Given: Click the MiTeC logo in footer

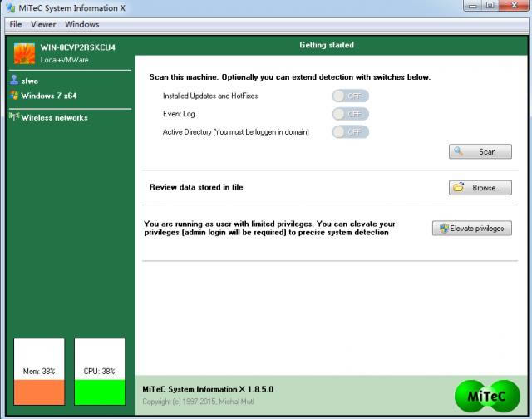Looking at the screenshot, I should 487,396.
